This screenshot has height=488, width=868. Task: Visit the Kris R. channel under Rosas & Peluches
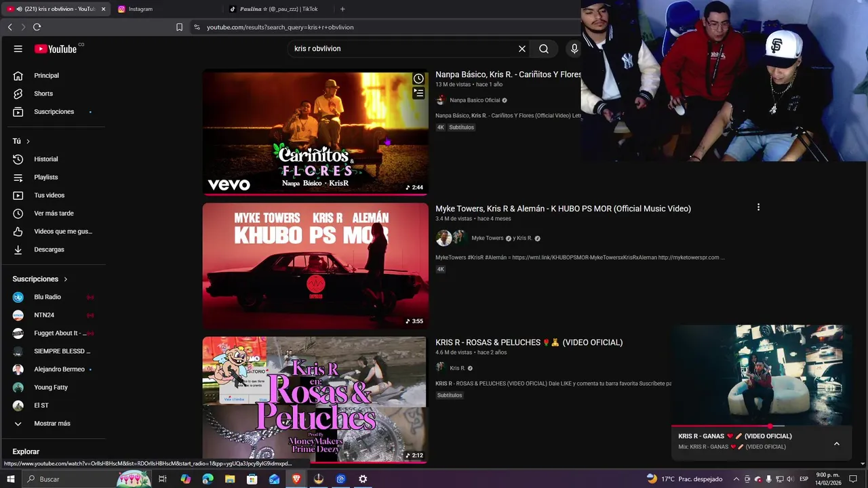457,368
